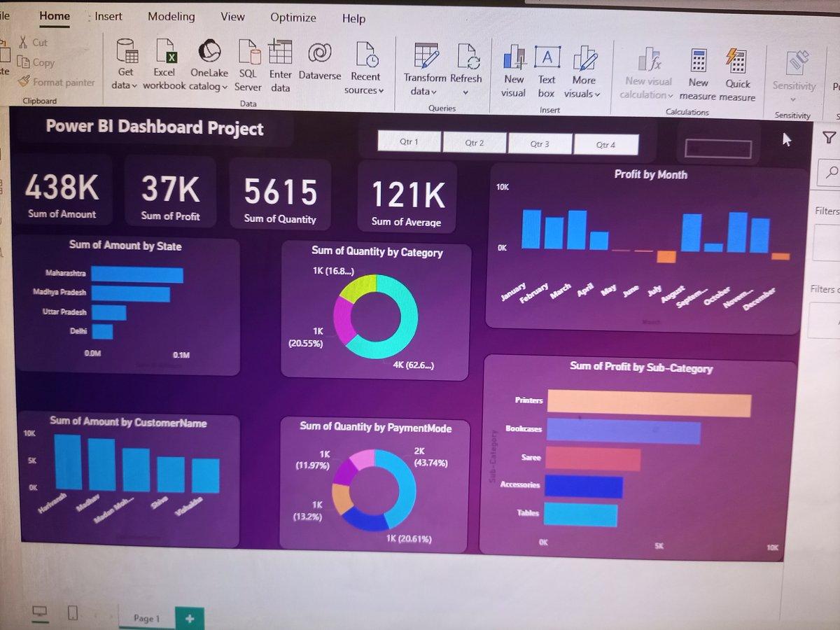Click the Cut command

click(34, 43)
